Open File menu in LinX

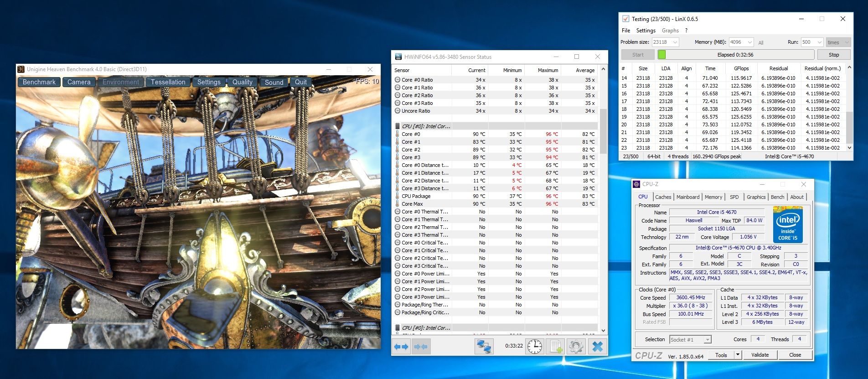[x=626, y=31]
